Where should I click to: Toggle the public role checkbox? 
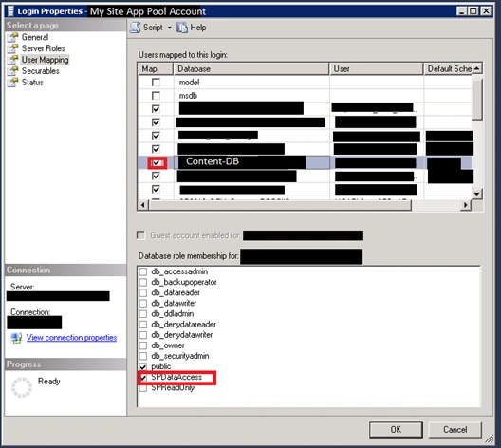pos(143,366)
